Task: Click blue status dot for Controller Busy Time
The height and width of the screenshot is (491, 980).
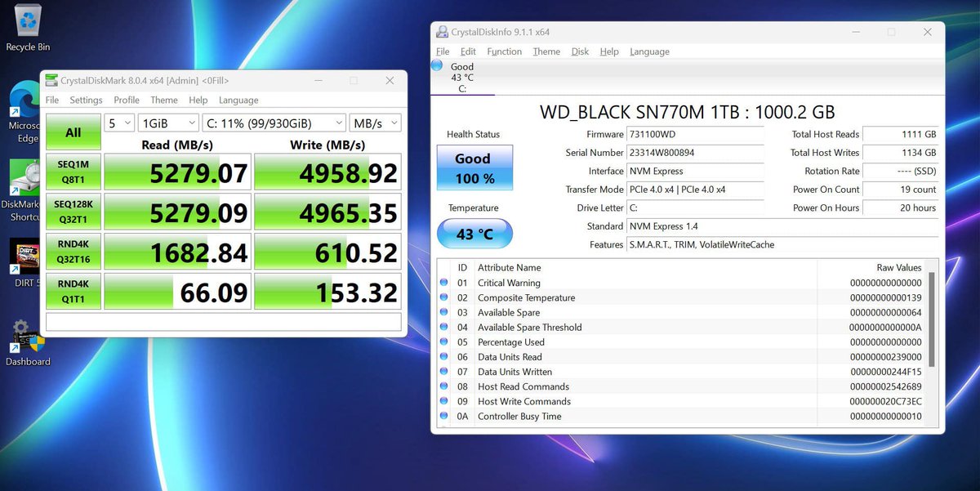Action: point(444,416)
